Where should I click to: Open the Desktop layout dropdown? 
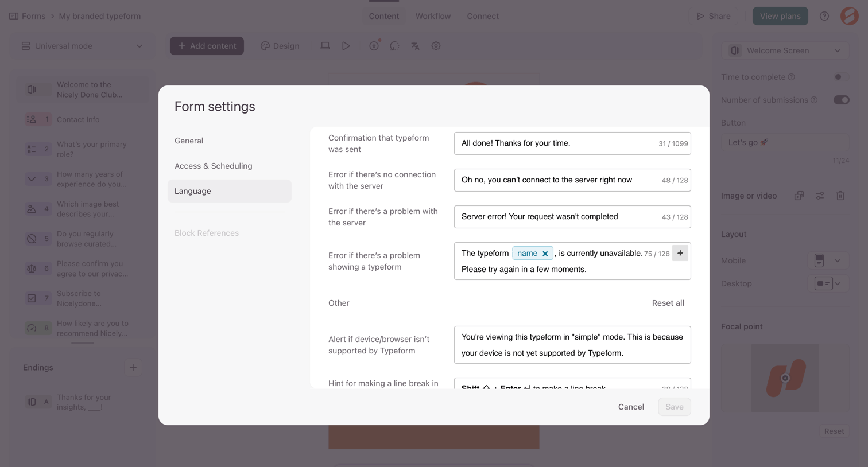827,283
